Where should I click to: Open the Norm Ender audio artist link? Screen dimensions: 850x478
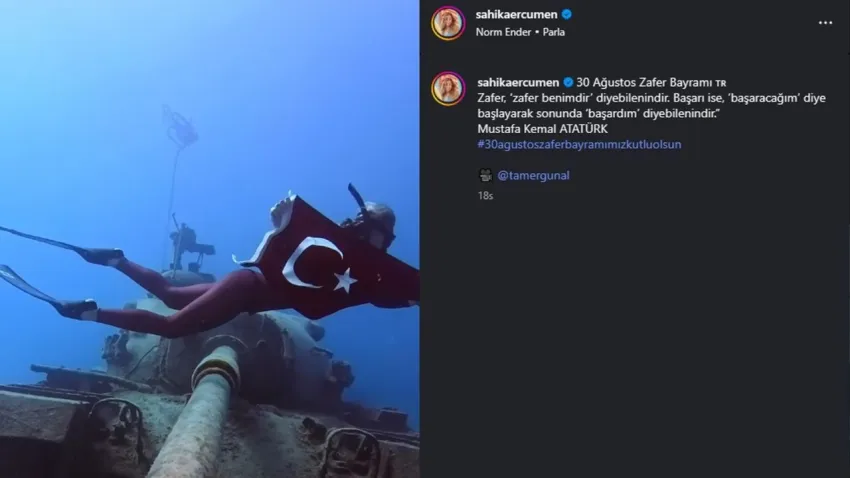503,32
